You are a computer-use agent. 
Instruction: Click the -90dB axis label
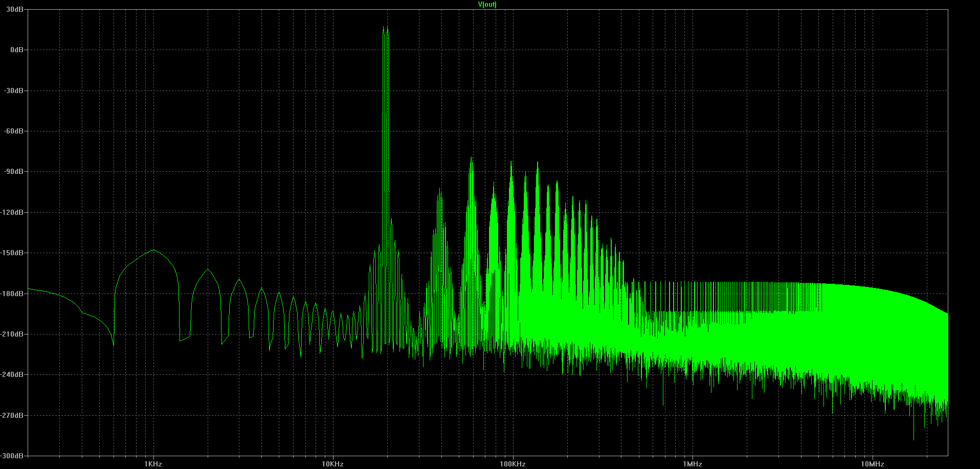(x=15, y=171)
